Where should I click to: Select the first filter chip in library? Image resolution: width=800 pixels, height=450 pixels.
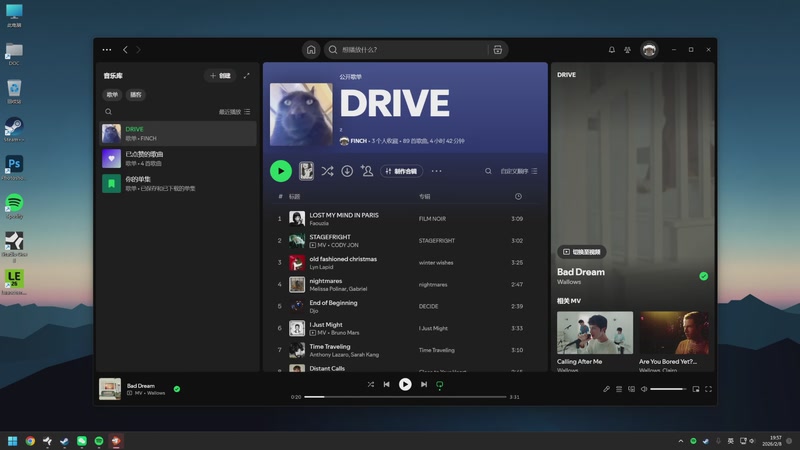click(x=112, y=94)
